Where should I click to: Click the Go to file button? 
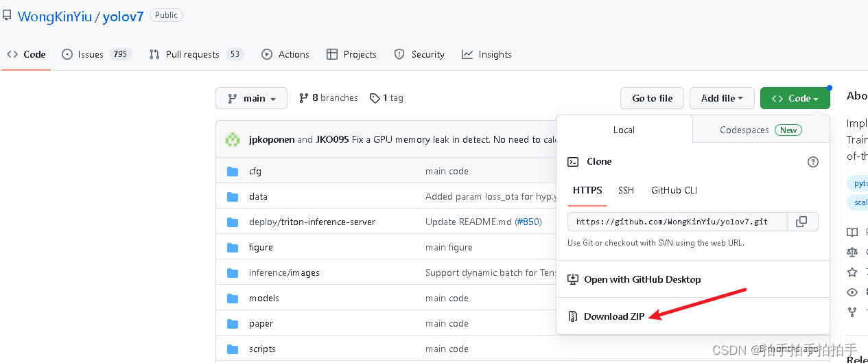coord(652,98)
